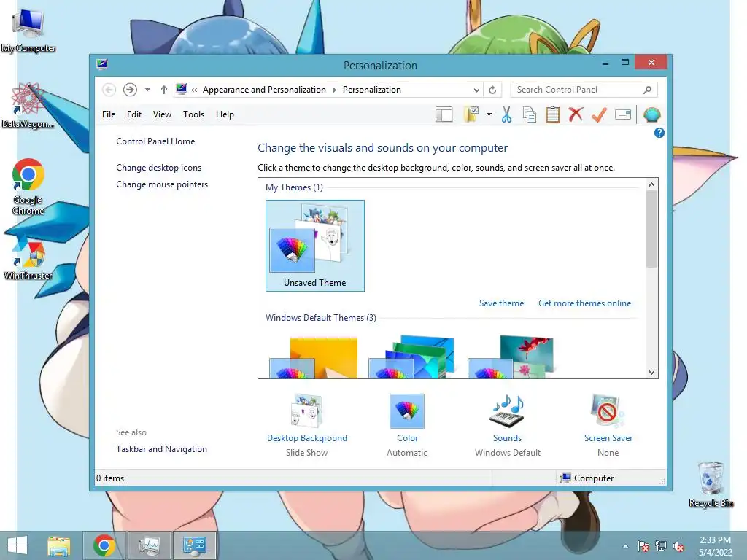Open the folder options dropdown arrow
Image resolution: width=747 pixels, height=560 pixels.
[x=489, y=114]
